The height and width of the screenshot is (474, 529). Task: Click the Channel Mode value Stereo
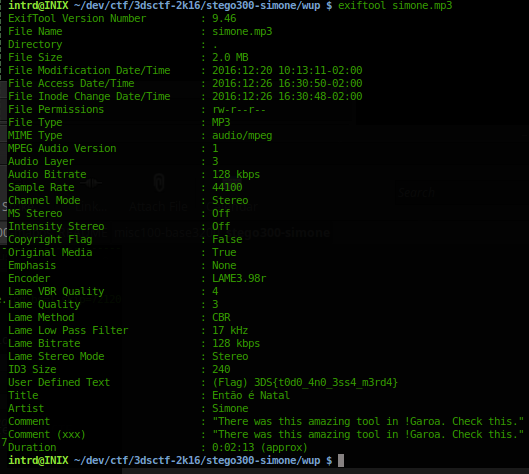click(x=230, y=200)
